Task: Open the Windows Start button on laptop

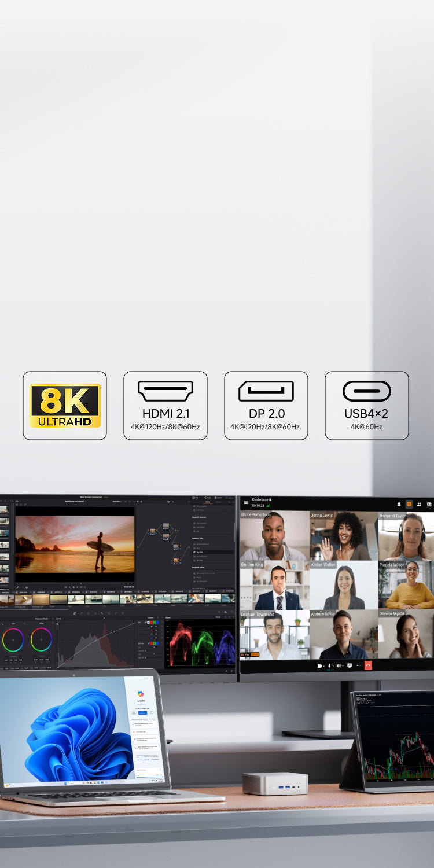Action: [65, 783]
